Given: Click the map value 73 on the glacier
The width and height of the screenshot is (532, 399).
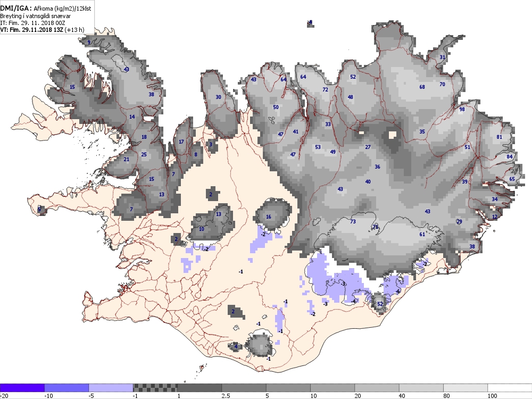Looking at the screenshot, I should (353, 221).
